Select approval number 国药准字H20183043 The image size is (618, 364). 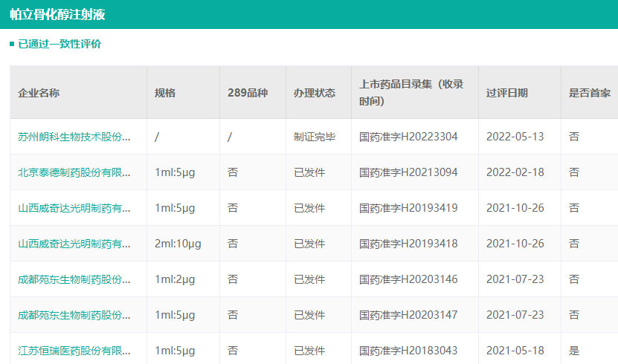408,351
